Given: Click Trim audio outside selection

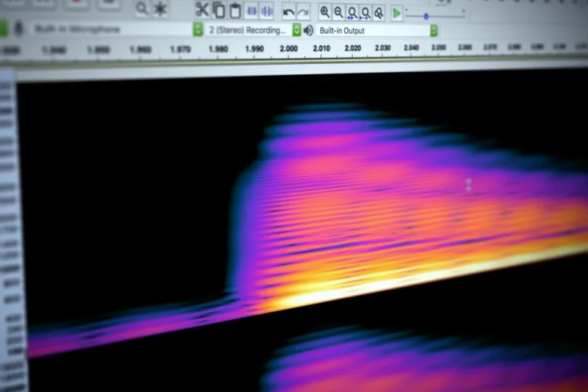Looking at the screenshot, I should coord(251,11).
